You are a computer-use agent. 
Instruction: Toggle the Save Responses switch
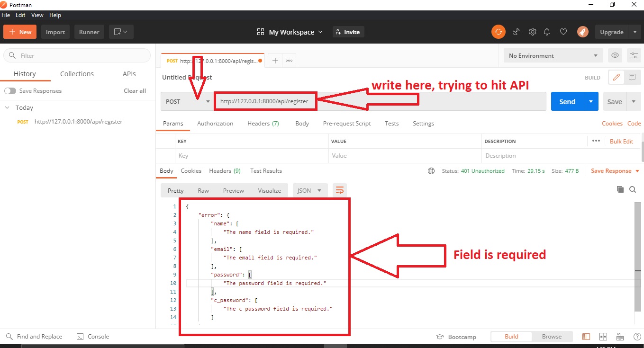click(10, 91)
